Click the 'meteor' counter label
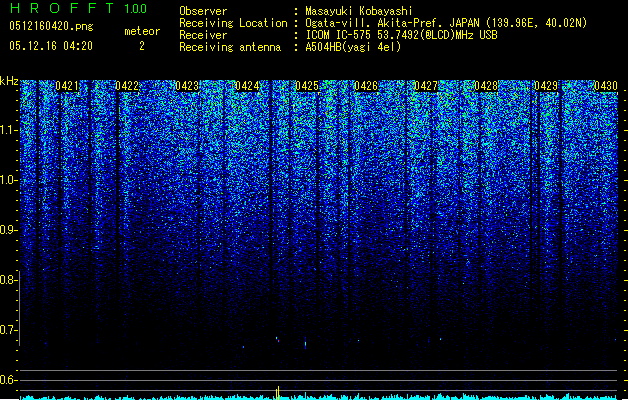Viewport: 629px width, 400px height. click(142, 31)
